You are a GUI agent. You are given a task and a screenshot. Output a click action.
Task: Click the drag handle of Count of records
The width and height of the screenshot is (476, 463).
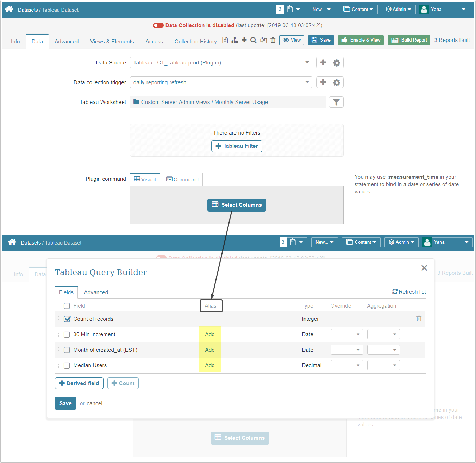point(59,319)
